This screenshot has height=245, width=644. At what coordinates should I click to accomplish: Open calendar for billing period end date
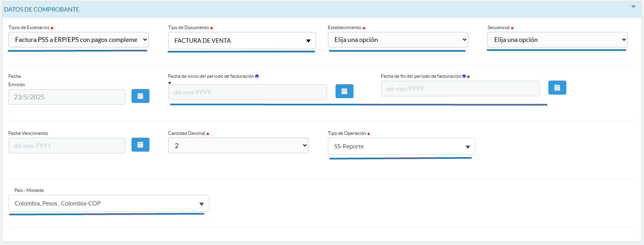pyautogui.click(x=557, y=88)
